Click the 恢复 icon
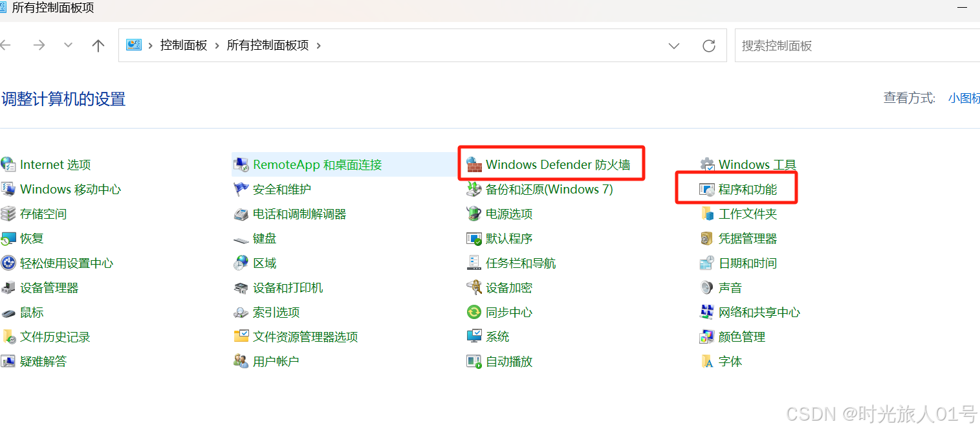This screenshot has height=431, width=980. 8,238
